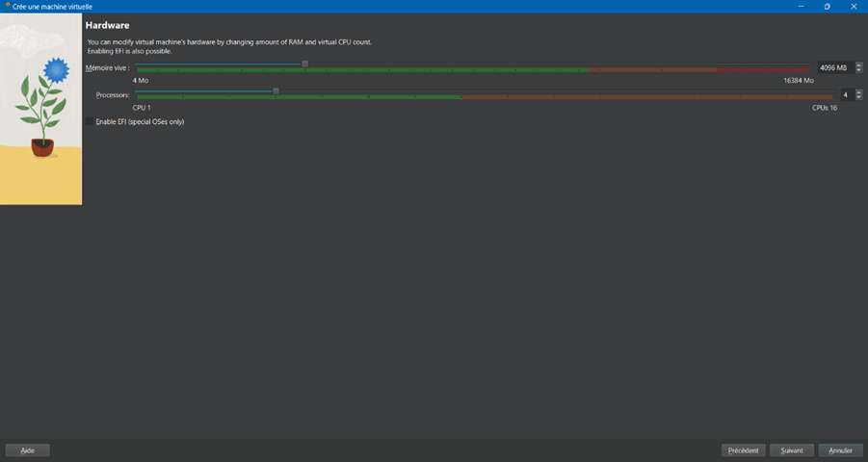Decrease processor count with down arrow
Screen dimensions: 868x462
tap(858, 97)
